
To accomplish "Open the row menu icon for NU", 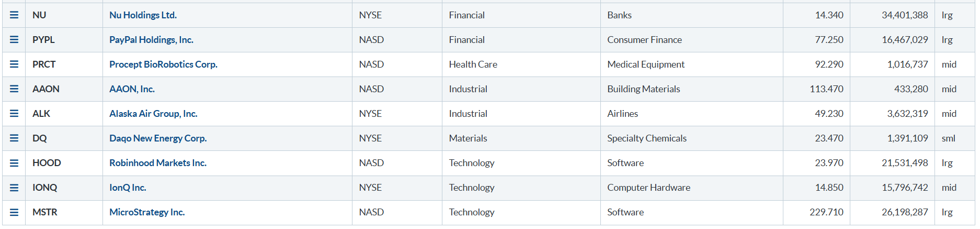I will tap(14, 15).
